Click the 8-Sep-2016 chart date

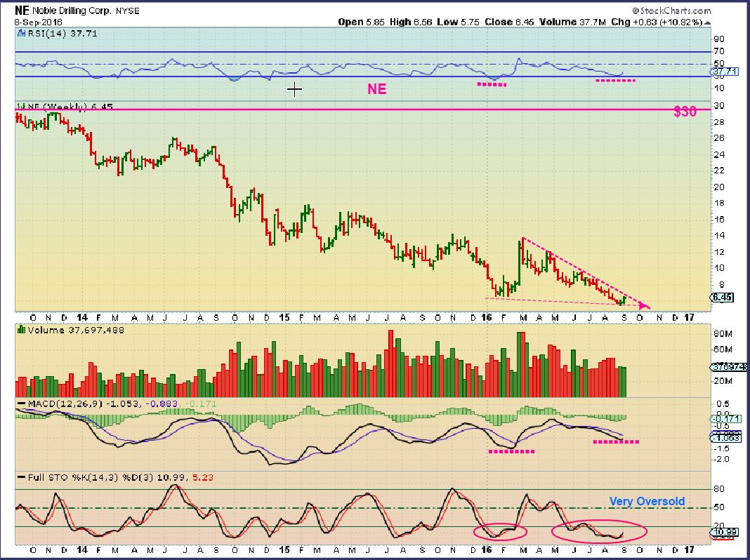pos(38,22)
